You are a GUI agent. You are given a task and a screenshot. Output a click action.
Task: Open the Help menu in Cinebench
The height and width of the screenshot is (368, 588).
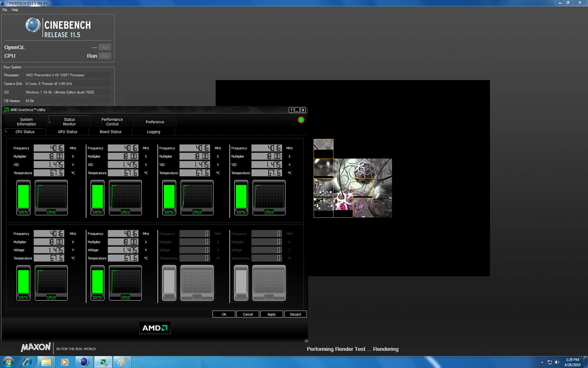pyautogui.click(x=15, y=10)
